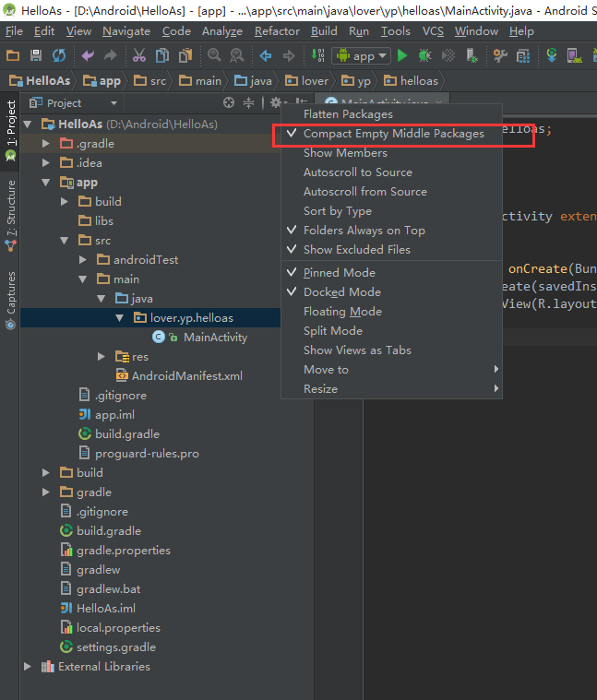Open the app run configuration dropdown
Image resolution: width=597 pixels, height=700 pixels.
(361, 56)
